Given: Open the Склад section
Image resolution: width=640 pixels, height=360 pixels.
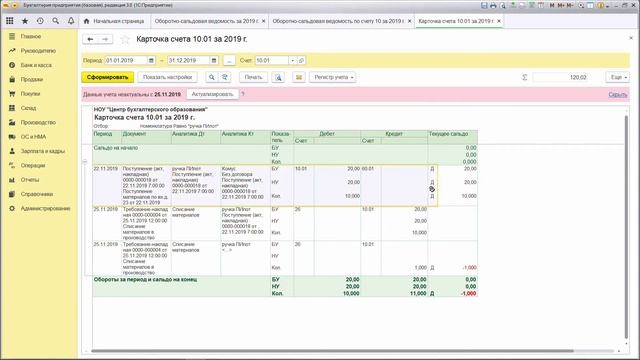Looking at the screenshot, I should pyautogui.click(x=29, y=108).
